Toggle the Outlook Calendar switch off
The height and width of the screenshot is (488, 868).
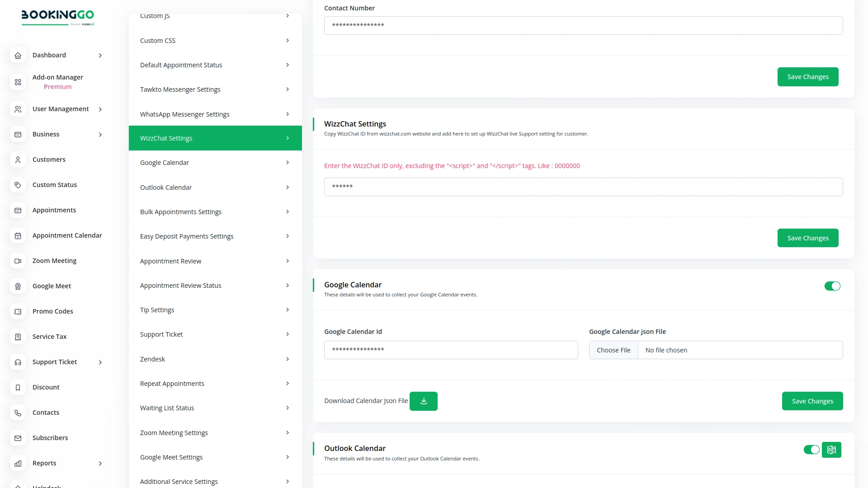point(811,450)
